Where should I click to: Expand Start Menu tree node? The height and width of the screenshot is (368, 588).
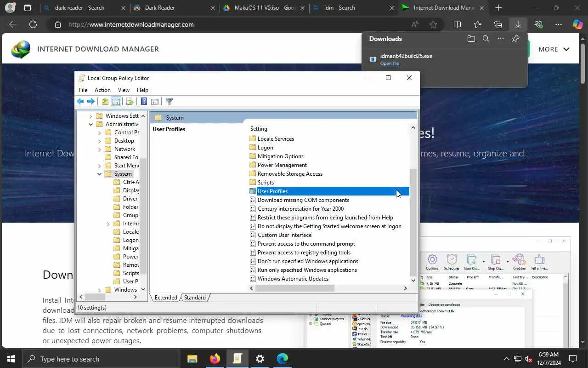point(100,166)
